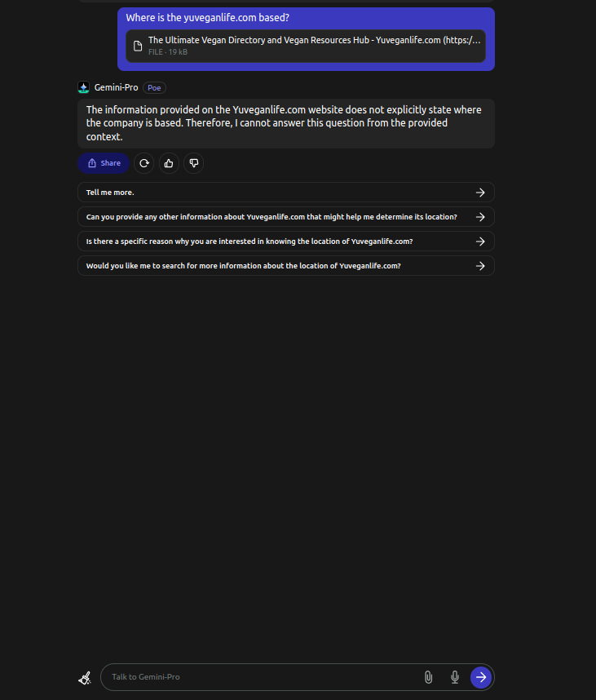Click the Share button

(104, 163)
